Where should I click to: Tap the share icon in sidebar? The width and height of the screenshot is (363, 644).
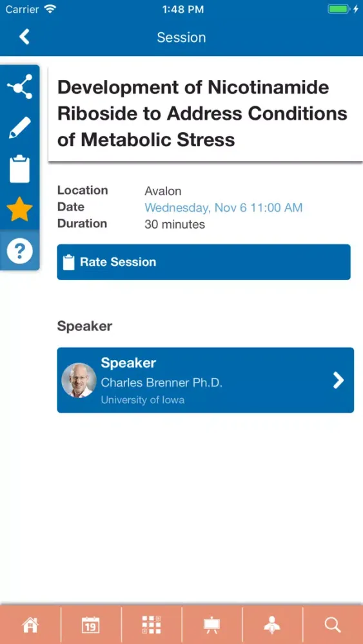[x=20, y=87]
